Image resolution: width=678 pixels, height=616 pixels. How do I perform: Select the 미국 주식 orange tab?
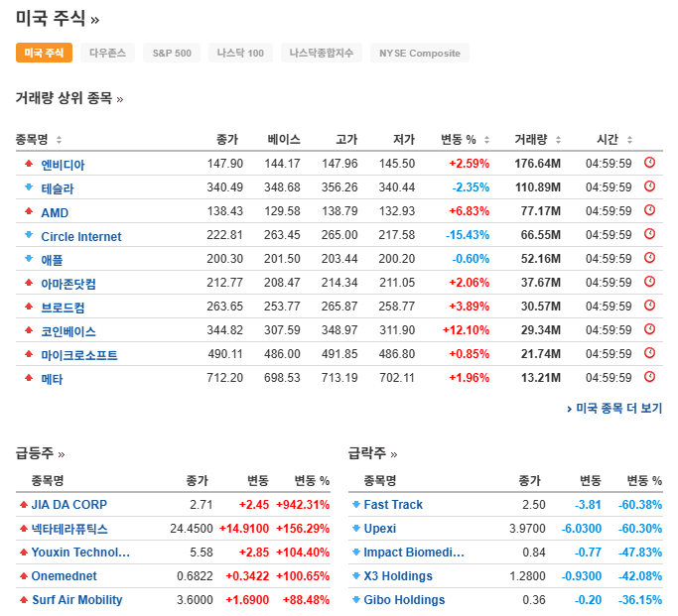(x=44, y=53)
